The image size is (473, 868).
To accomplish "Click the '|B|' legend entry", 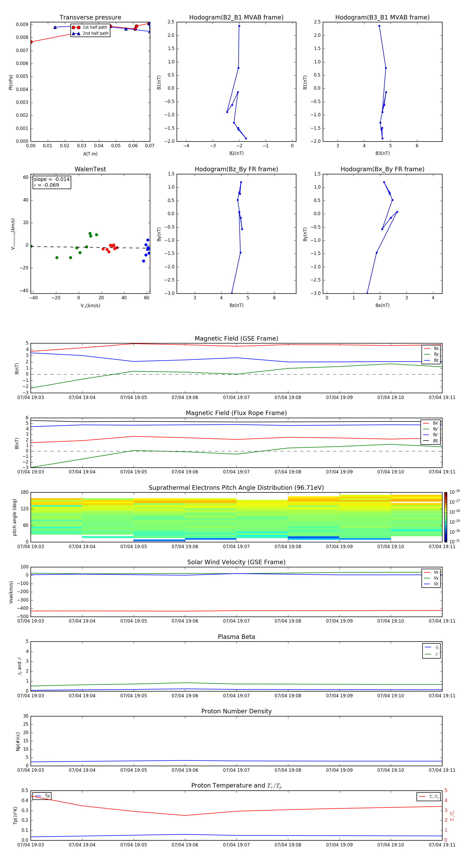I will [x=431, y=441].
